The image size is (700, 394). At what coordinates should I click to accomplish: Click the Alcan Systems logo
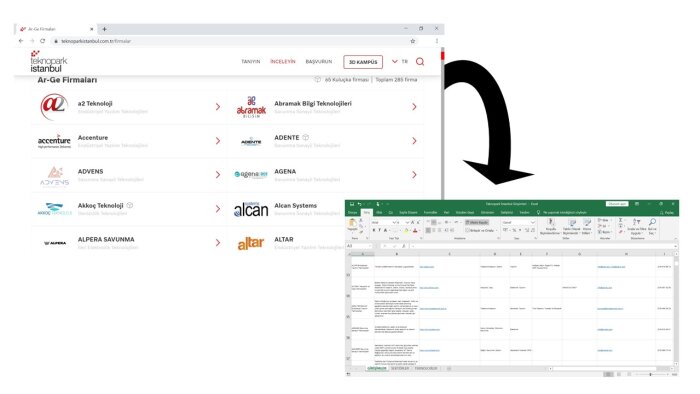click(x=251, y=209)
